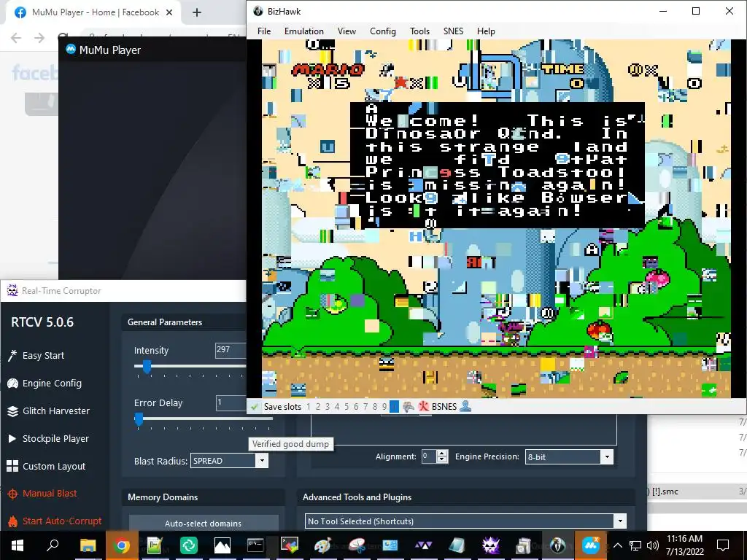This screenshot has height=560, width=747.
Task: Select save slot 2
Action: pos(318,407)
